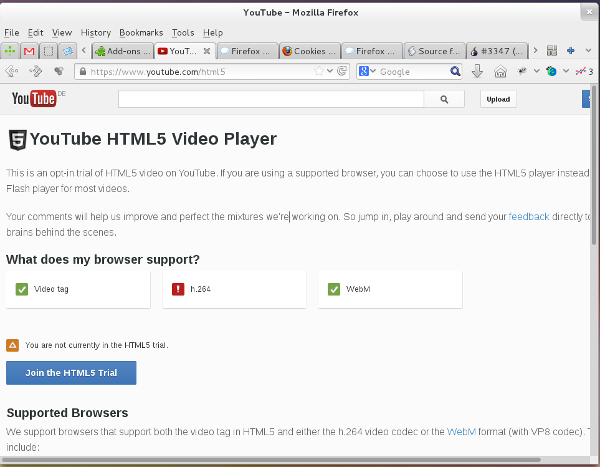The height and width of the screenshot is (467, 600).
Task: Open the Bookmarks menu
Action: click(x=141, y=33)
